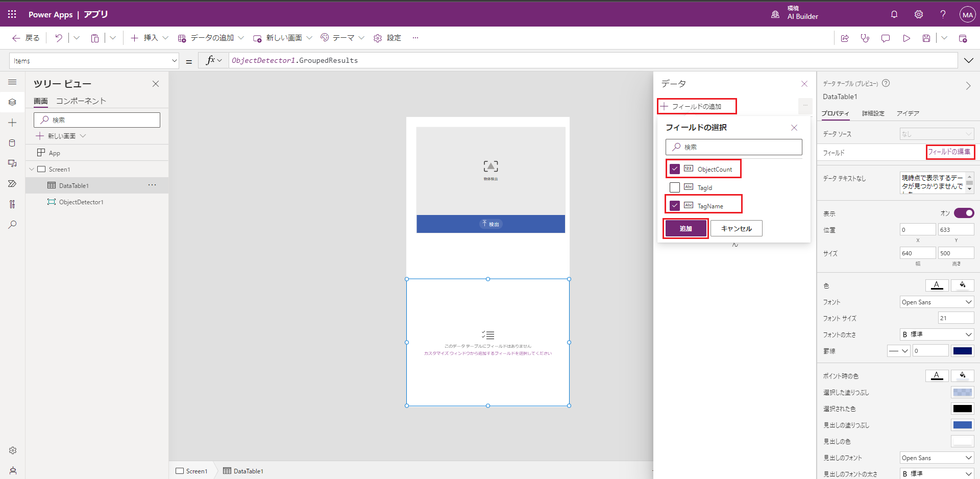Collapse the Screen1 tree node
The width and height of the screenshot is (980, 479).
(32, 169)
